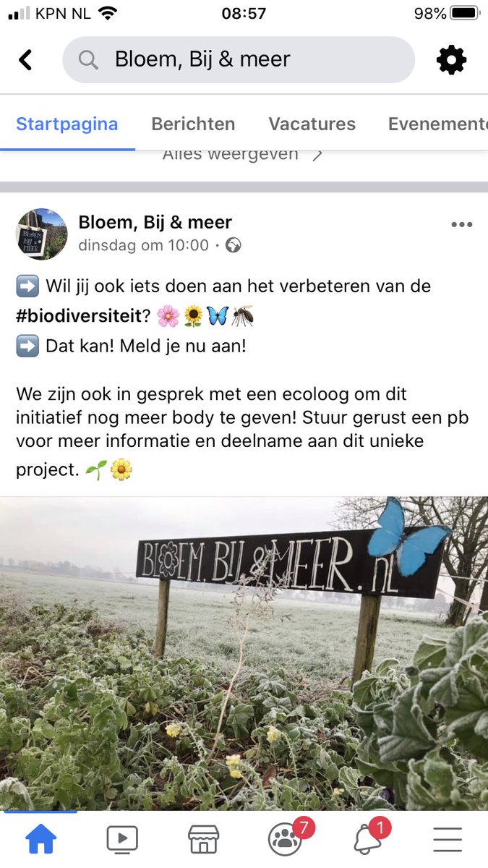Open the hamburger menu icon
The height and width of the screenshot is (868, 488).
click(x=448, y=839)
